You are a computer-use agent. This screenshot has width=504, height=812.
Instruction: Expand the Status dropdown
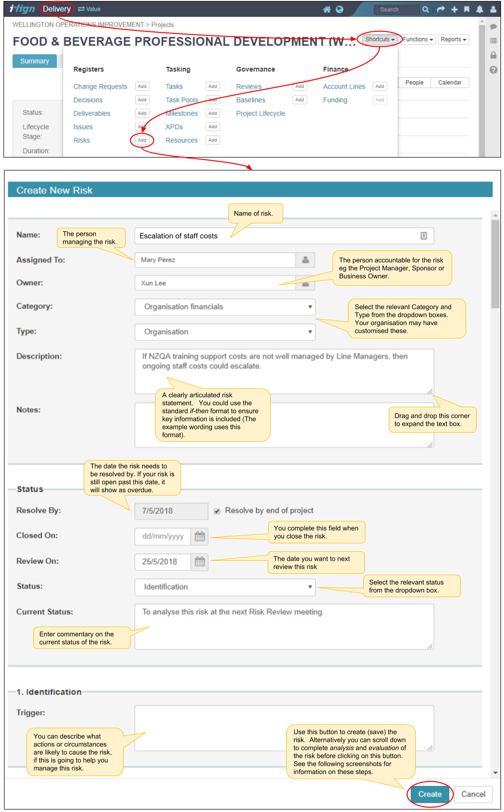tap(225, 587)
